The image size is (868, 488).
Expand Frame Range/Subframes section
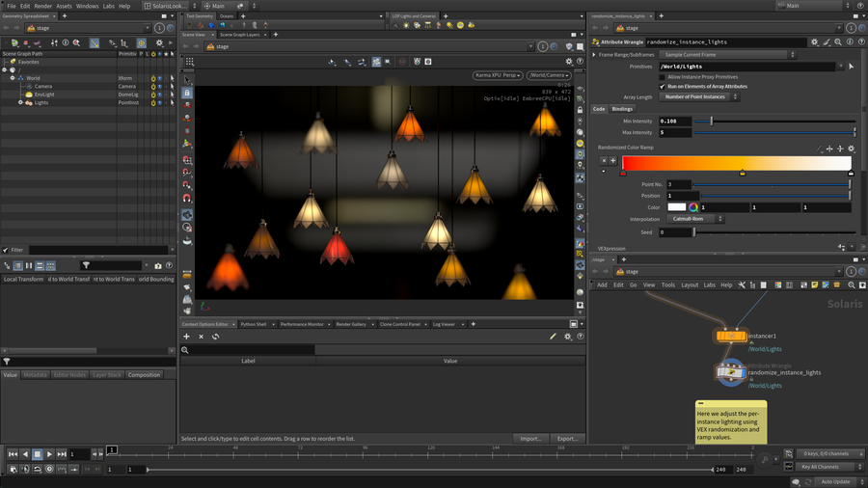(x=594, y=55)
